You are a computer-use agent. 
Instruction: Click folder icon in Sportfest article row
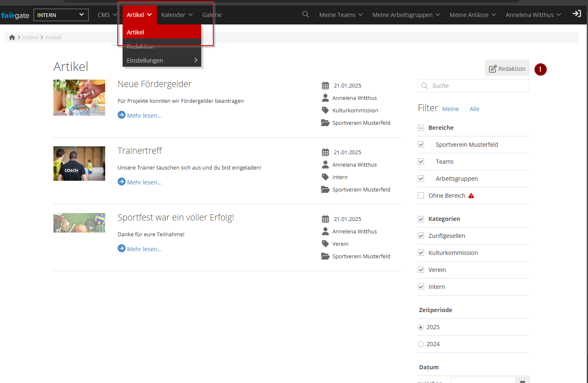pyautogui.click(x=325, y=256)
